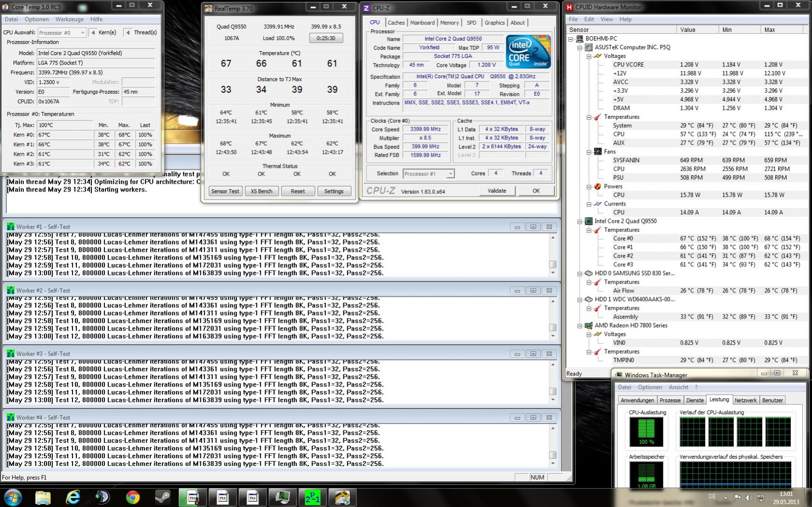The height and width of the screenshot is (507, 812).
Task: Click Worker #3 scrollbar down arrow
Action: coord(552,400)
